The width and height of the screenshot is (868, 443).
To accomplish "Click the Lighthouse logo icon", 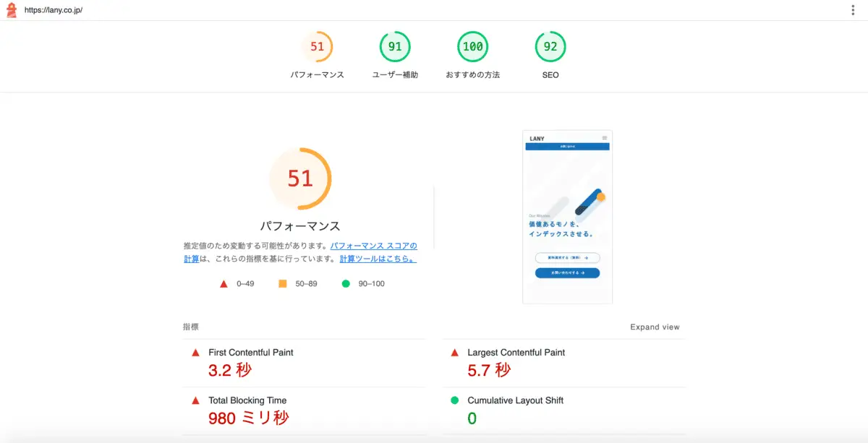I will [11, 10].
